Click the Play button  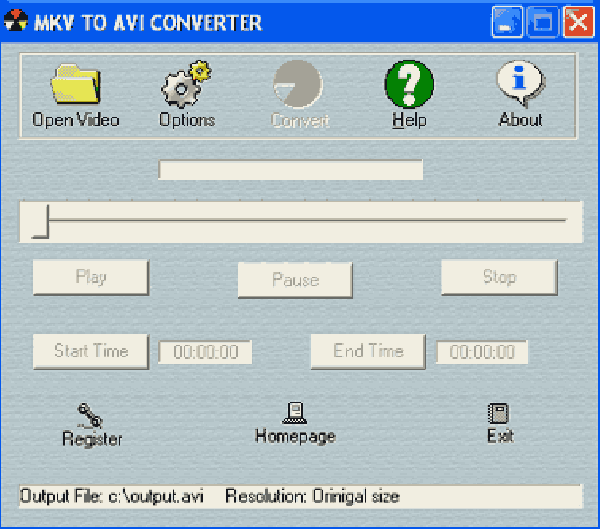coord(91,278)
